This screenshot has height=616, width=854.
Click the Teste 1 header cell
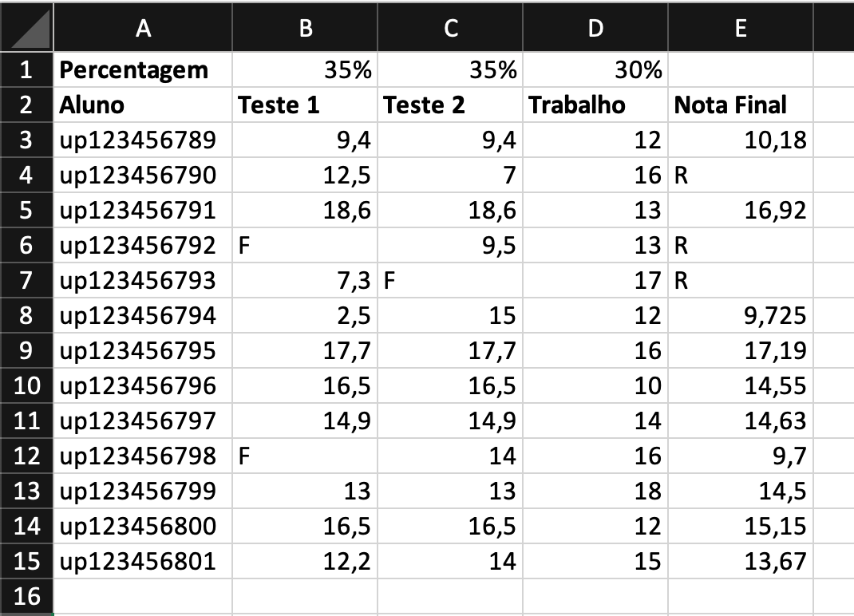[305, 105]
